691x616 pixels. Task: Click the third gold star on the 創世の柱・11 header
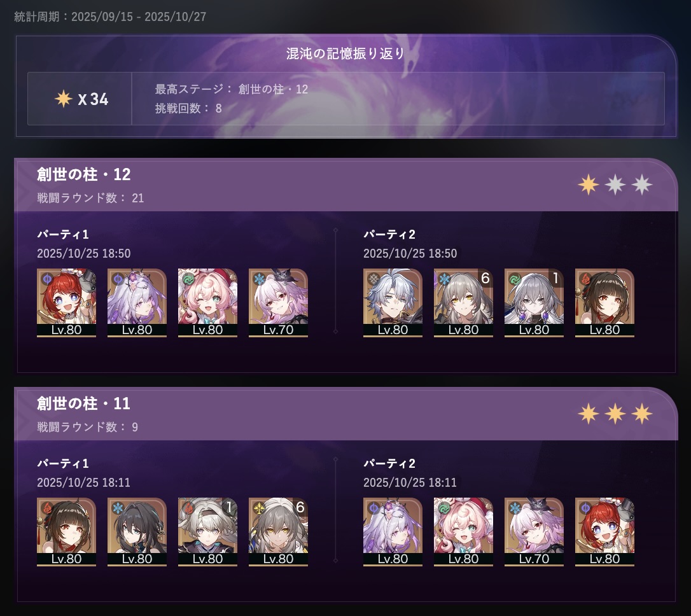[641, 413]
